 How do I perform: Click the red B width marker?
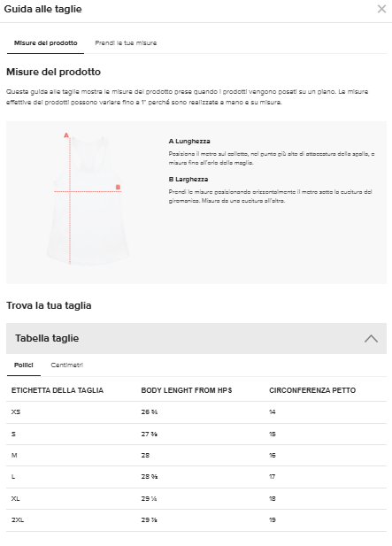[118, 188]
